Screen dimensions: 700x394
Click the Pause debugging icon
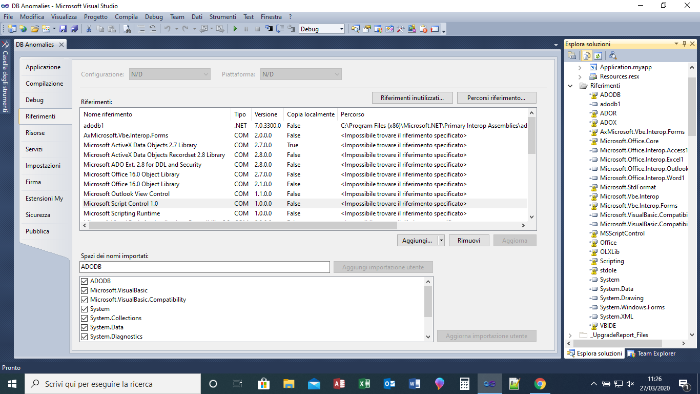(x=246, y=29)
